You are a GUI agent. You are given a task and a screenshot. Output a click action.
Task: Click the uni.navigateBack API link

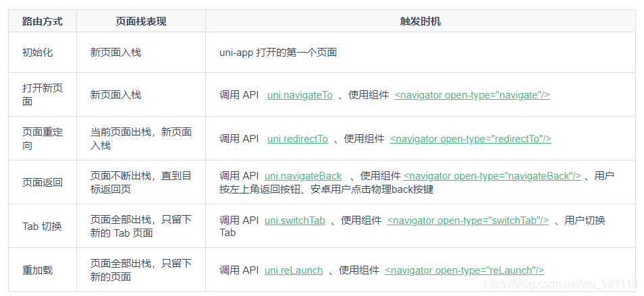pyautogui.click(x=303, y=176)
